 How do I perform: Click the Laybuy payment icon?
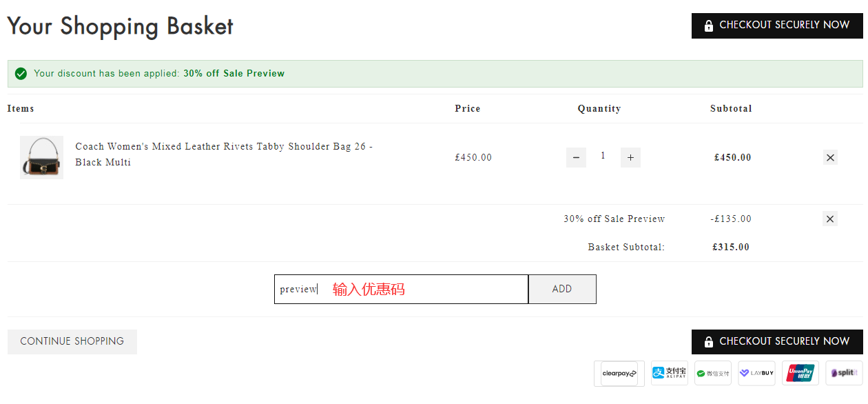point(756,373)
